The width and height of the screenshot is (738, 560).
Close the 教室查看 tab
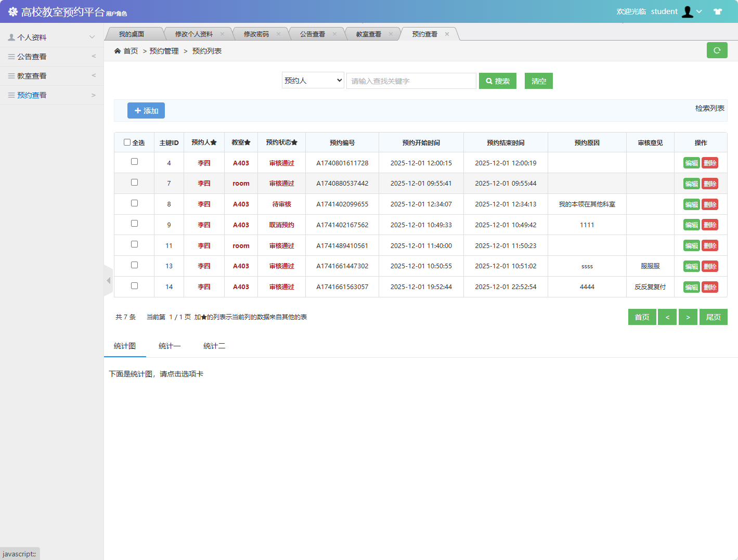(x=391, y=34)
